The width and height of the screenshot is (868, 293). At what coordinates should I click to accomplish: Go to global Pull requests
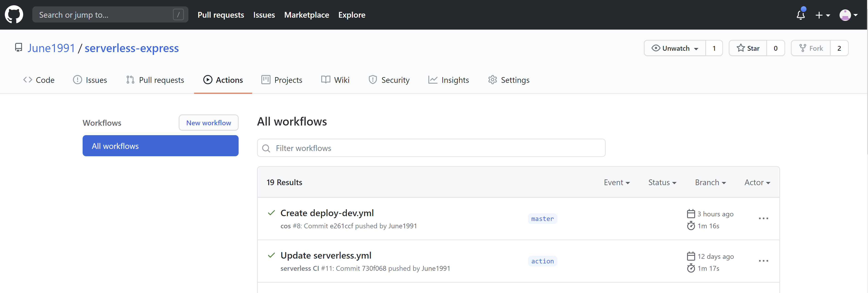tap(221, 15)
